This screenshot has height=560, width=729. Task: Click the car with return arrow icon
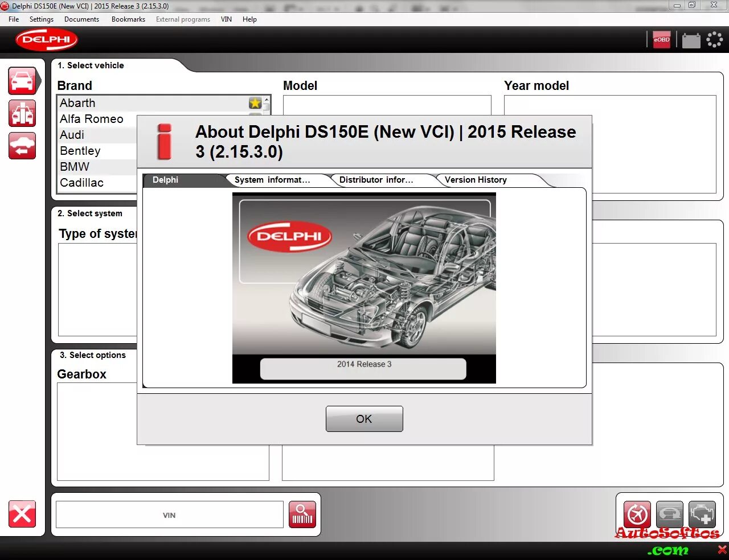click(22, 146)
